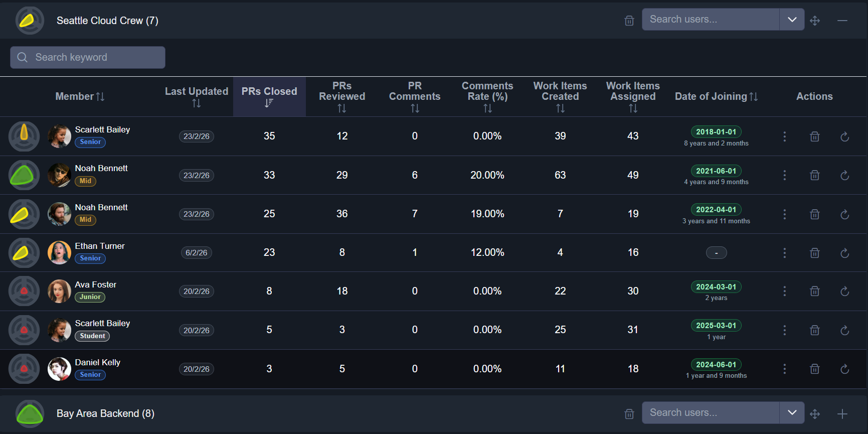Click the move handle for Seattle Cloud Crew
Image resolution: width=868 pixels, height=434 pixels.
point(815,21)
